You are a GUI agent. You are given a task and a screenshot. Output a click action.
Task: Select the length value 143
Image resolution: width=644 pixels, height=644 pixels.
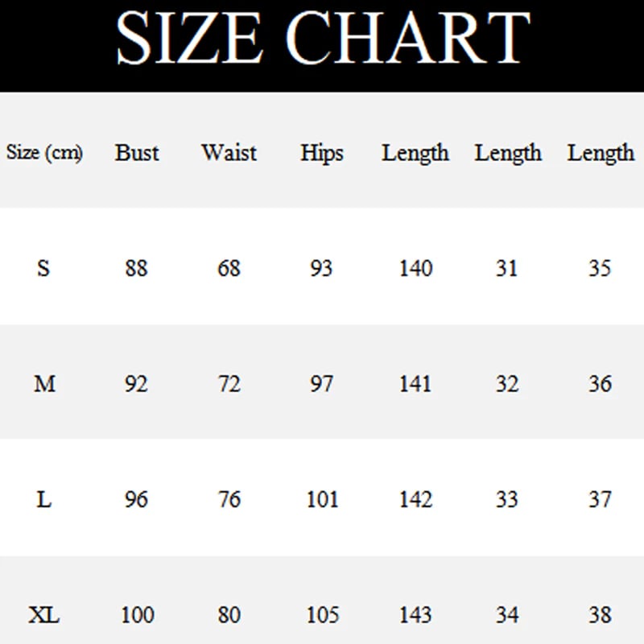click(415, 616)
